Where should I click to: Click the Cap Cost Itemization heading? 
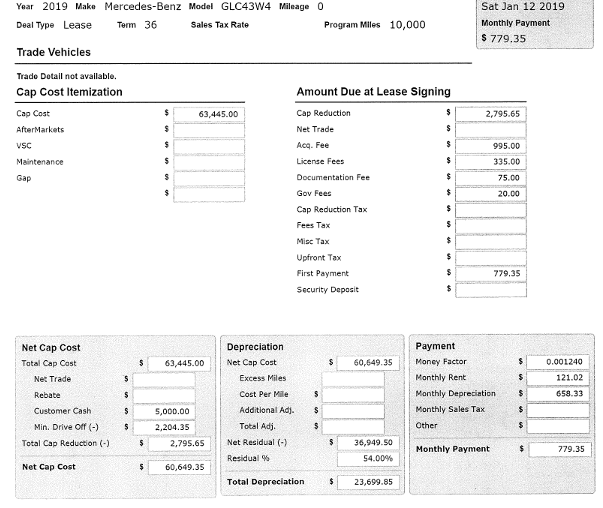[69, 92]
